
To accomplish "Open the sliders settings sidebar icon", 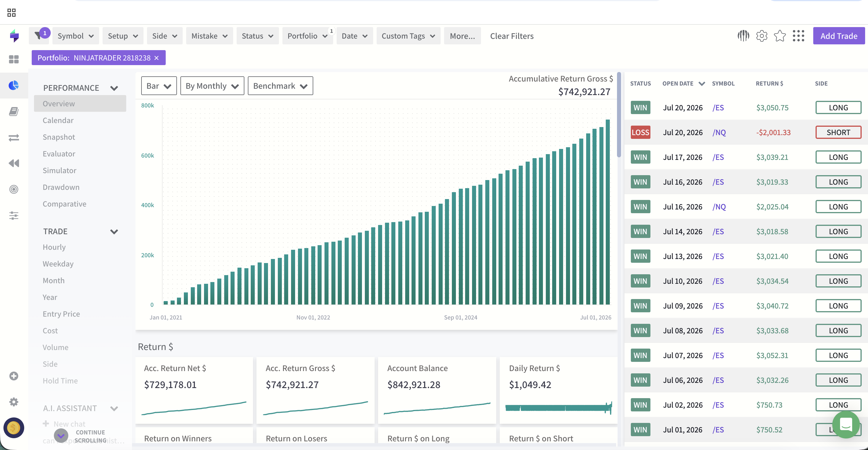I will 14,215.
